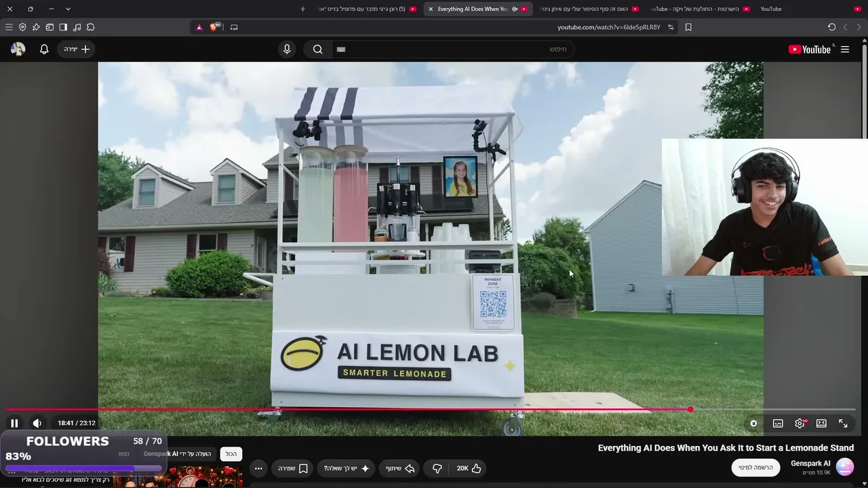Subscribe with the הרשמה למינוי button
Screen dimensions: 868x488
755,467
